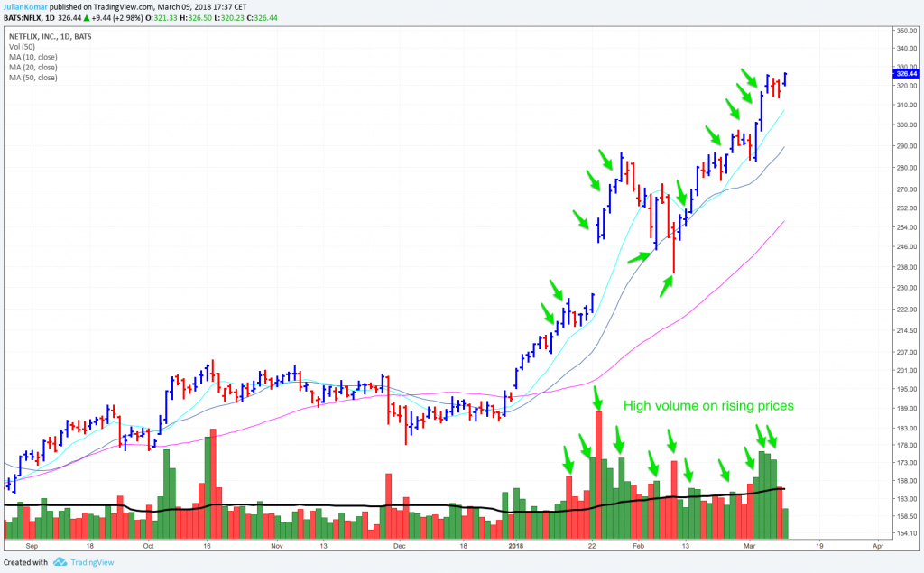Screen dimensions: 924x573
Task: Select the C:326.44 close value
Action: click(263, 18)
